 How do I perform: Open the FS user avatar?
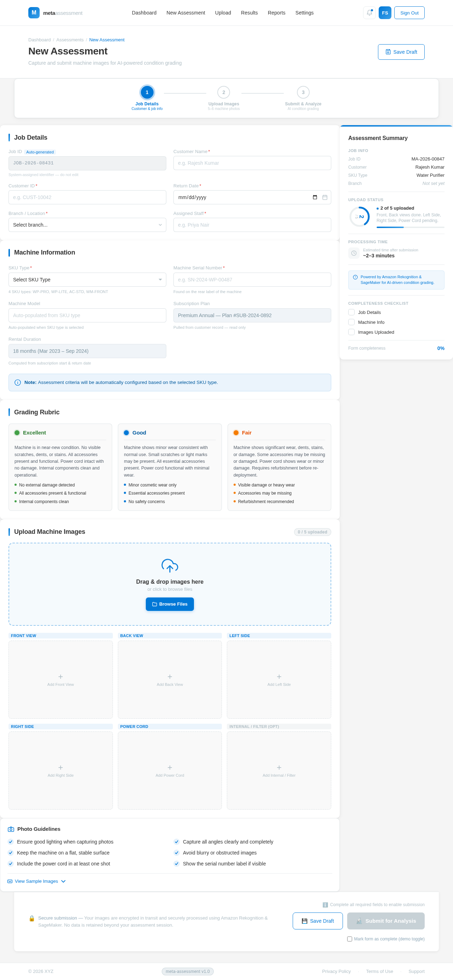(x=385, y=13)
